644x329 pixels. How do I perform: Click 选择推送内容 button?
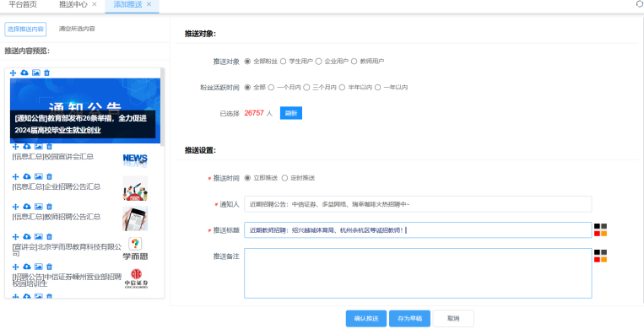[25, 30]
